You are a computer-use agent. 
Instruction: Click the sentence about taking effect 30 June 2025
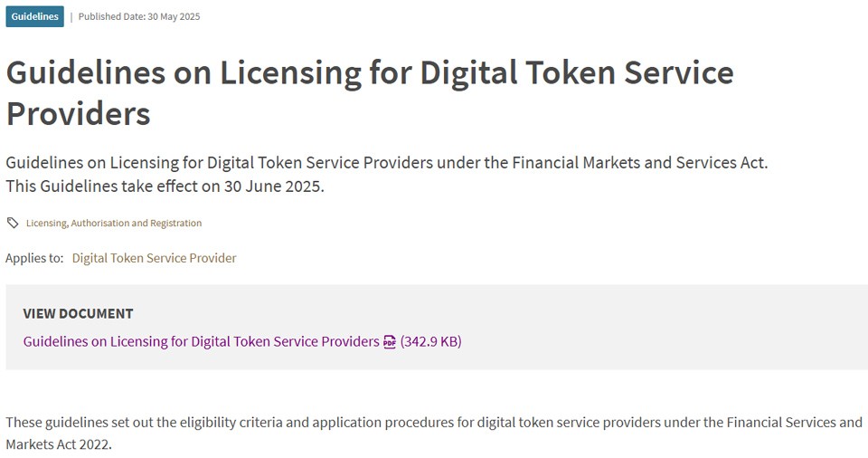tap(165, 186)
